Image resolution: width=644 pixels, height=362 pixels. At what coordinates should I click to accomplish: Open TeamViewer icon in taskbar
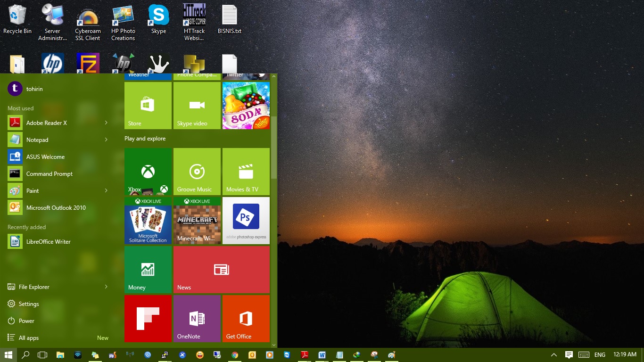(287, 355)
